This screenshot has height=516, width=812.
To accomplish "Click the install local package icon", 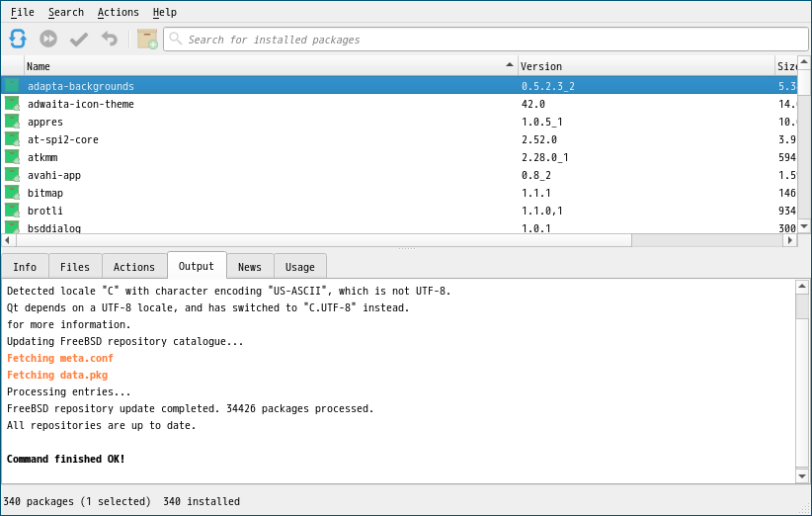I will 147,39.
